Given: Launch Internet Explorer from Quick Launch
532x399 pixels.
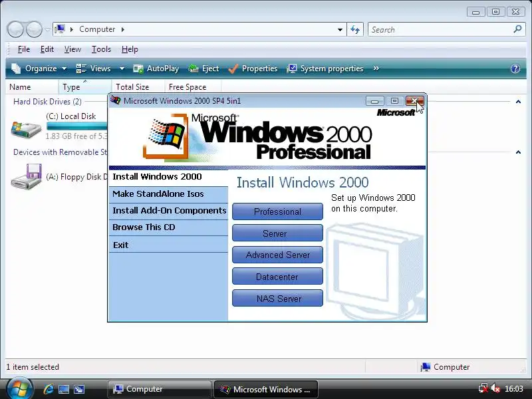Looking at the screenshot, I should [x=49, y=389].
